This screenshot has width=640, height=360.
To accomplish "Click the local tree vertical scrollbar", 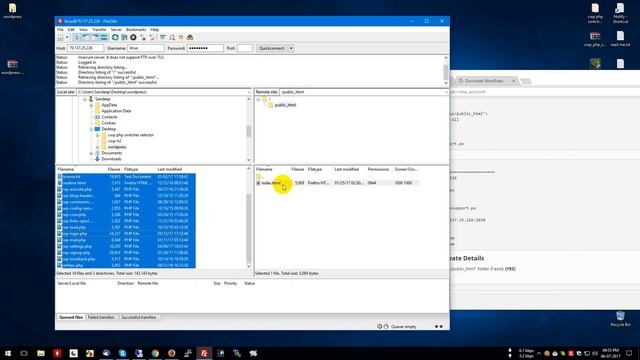I will coord(249,129).
